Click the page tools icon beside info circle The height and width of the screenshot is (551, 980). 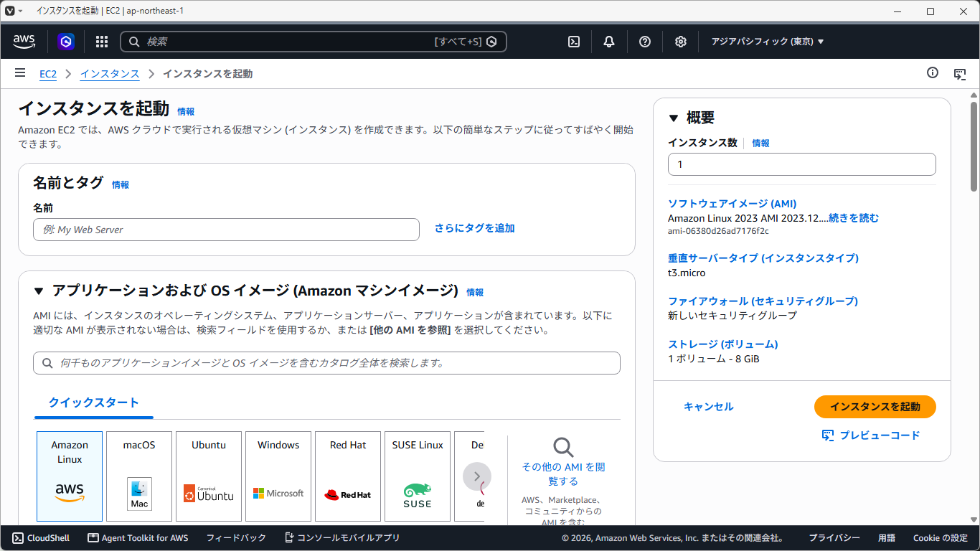click(x=960, y=73)
